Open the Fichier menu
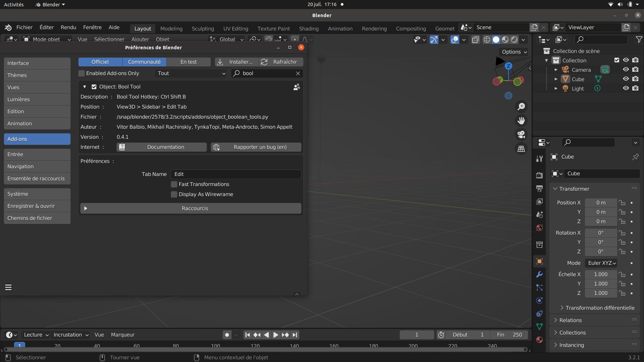This screenshot has width=644, height=362. (24, 27)
